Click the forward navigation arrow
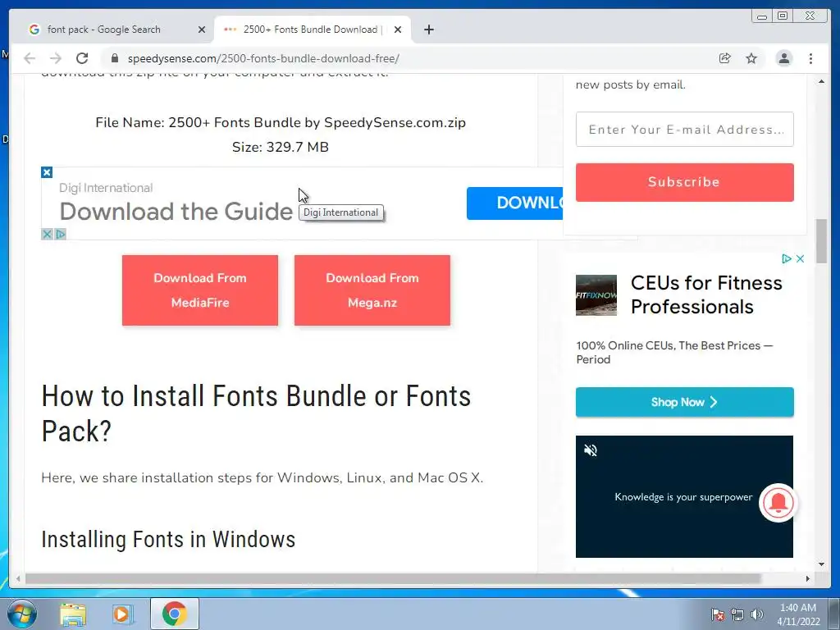The width and height of the screenshot is (840, 630). (x=56, y=58)
